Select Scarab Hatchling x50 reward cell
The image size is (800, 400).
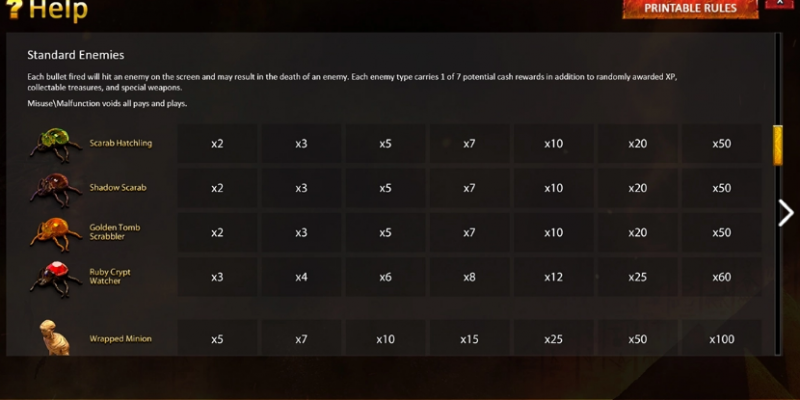(x=721, y=144)
